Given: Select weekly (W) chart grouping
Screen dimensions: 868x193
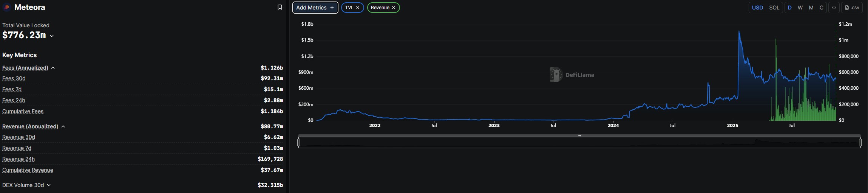Looking at the screenshot, I should point(800,8).
